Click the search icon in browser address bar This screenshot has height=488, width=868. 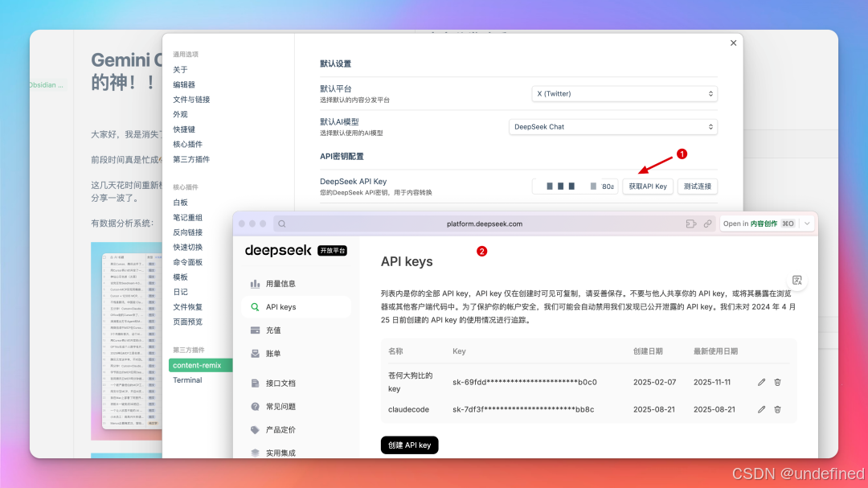[282, 223]
